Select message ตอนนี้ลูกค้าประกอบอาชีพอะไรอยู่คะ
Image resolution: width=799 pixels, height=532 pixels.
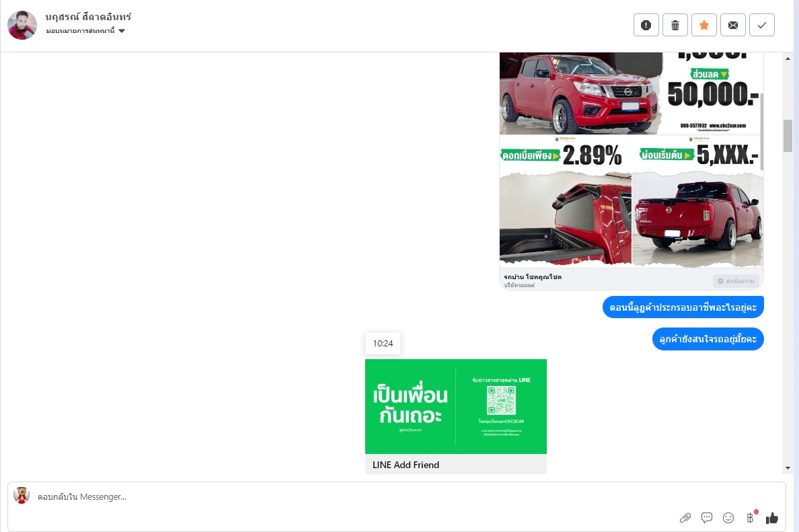[683, 307]
